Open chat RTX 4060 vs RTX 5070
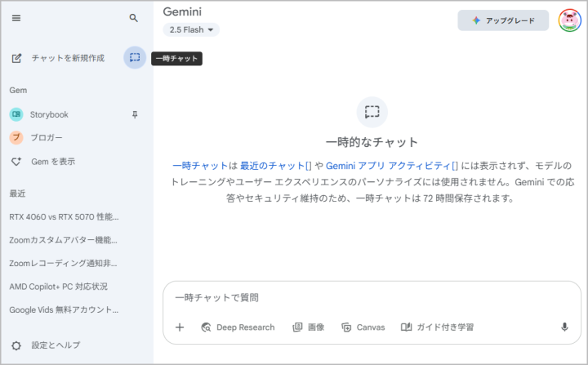 tap(65, 217)
